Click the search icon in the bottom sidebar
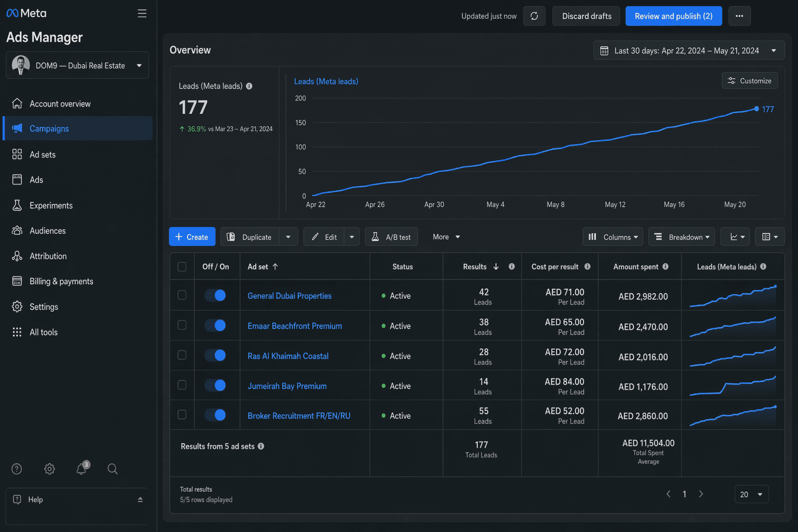798x532 pixels. 112,469
